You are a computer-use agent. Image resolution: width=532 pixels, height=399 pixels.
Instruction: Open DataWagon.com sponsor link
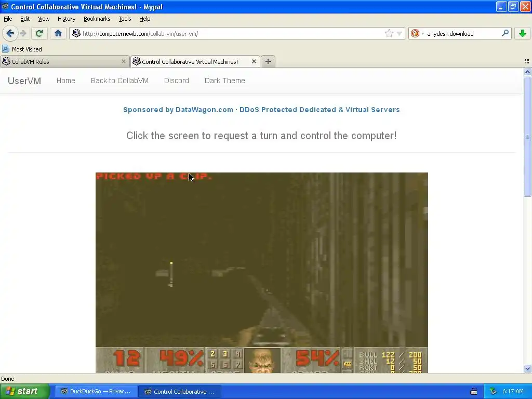coord(261,110)
